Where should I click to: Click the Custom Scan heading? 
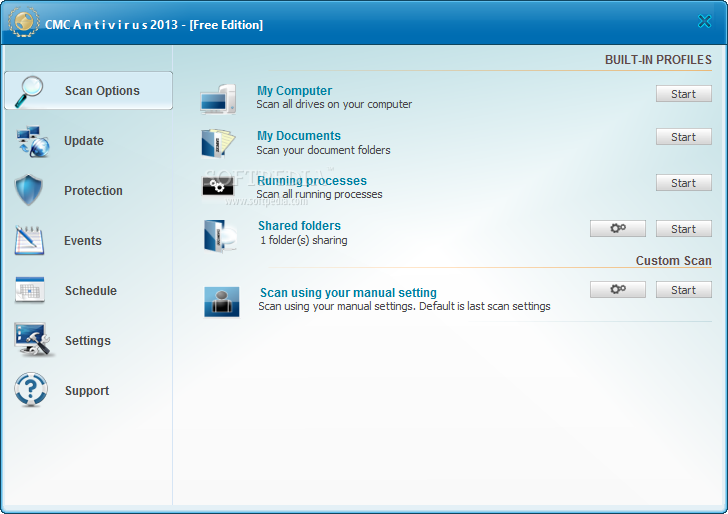[673, 260]
